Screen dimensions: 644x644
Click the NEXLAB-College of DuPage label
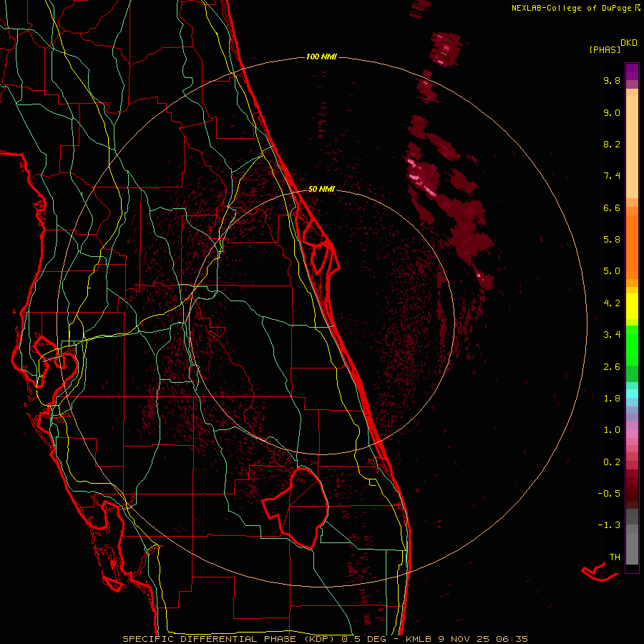[572, 8]
